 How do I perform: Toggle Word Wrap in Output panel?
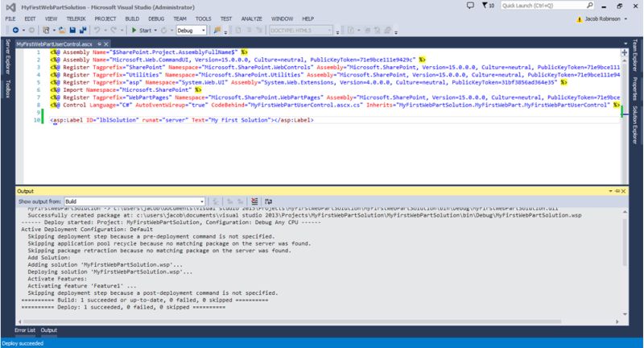coord(268,201)
